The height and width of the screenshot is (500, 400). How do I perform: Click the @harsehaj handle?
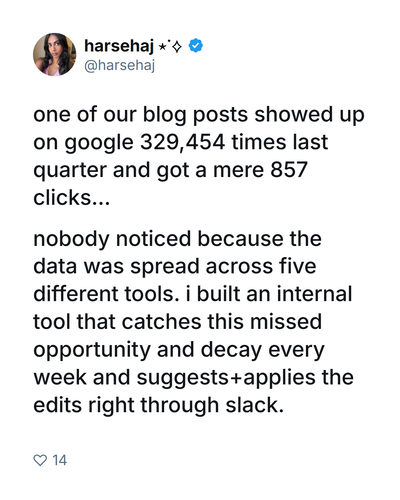[x=119, y=65]
